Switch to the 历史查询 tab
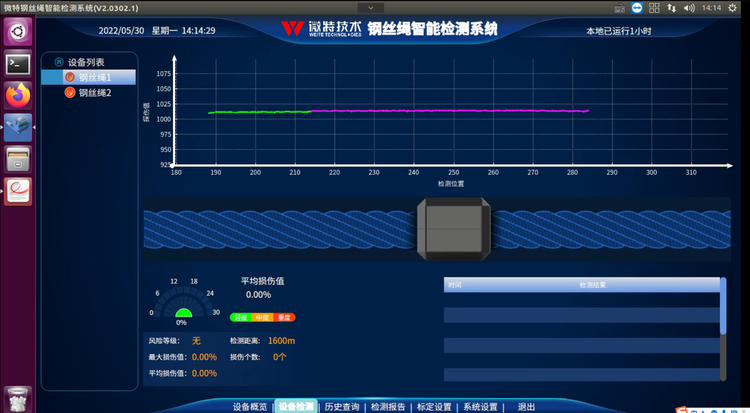 (x=344, y=407)
